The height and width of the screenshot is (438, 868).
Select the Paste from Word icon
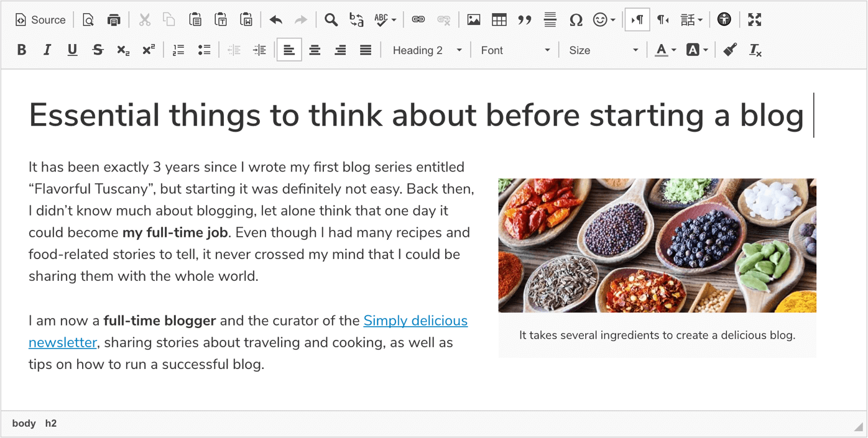click(247, 19)
